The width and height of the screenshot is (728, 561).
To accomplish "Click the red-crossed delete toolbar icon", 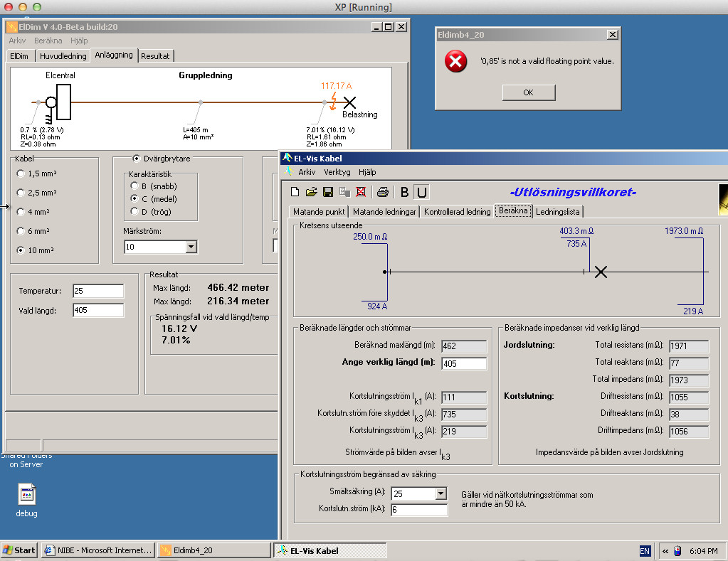I will (361, 192).
